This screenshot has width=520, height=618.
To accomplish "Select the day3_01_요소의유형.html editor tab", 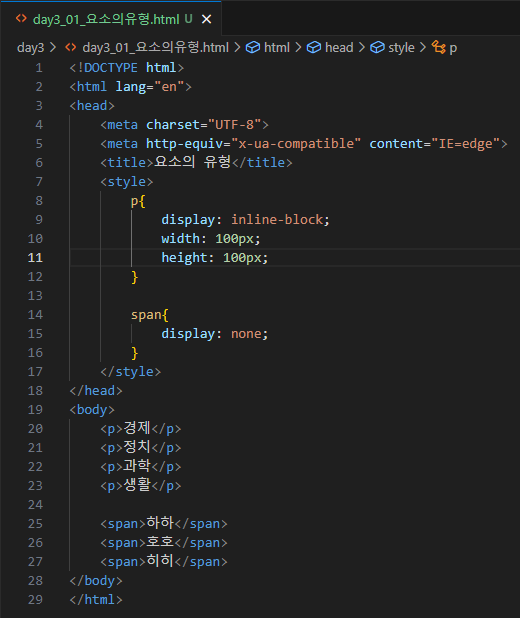I will click(111, 19).
